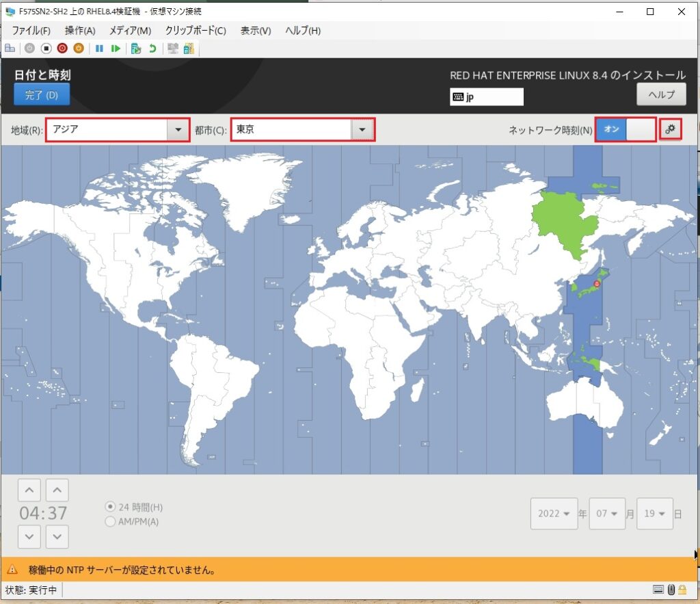Open the ファイル(F) menu
The width and height of the screenshot is (700, 604).
click(31, 30)
